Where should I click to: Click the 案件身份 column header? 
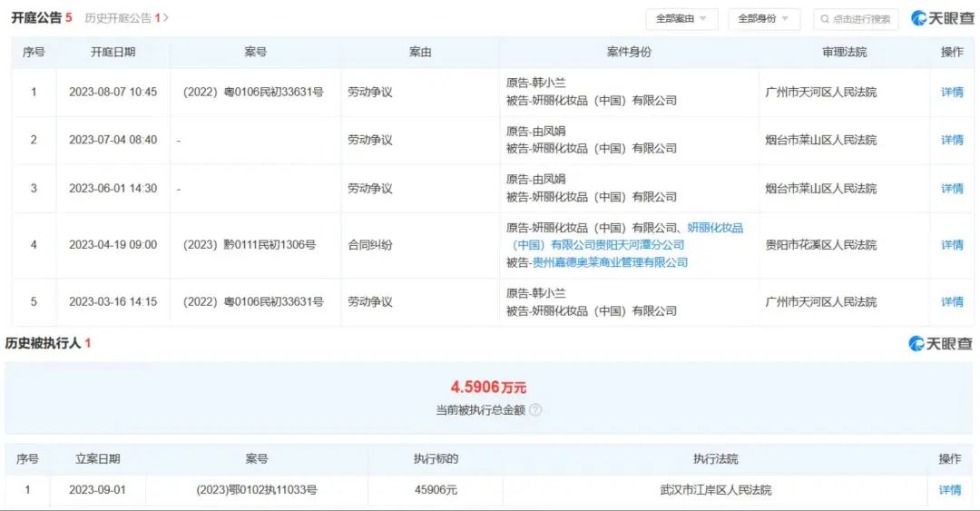629,52
